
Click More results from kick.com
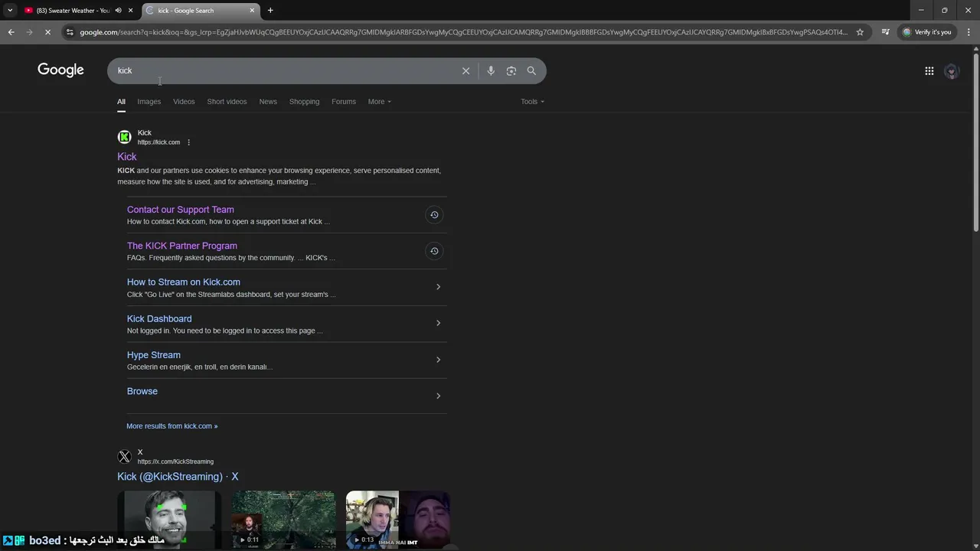click(x=172, y=426)
